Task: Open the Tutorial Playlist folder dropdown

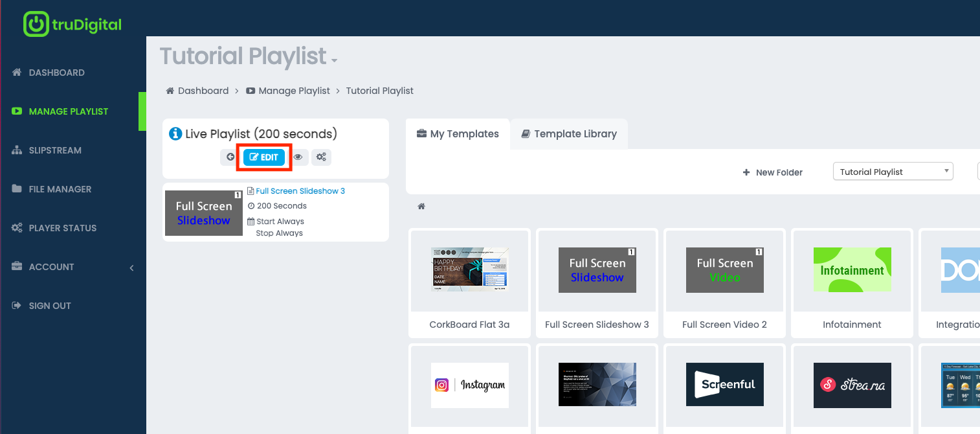Action: (893, 172)
